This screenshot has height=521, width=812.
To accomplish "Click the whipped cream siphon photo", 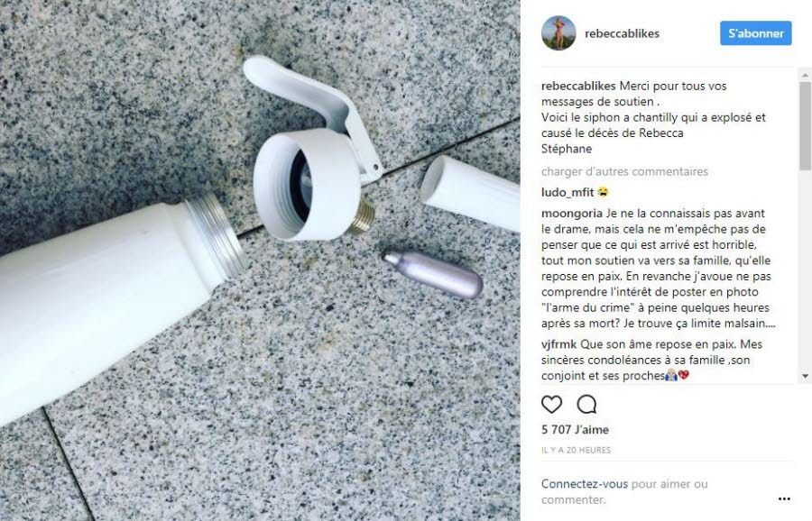I will 260,260.
